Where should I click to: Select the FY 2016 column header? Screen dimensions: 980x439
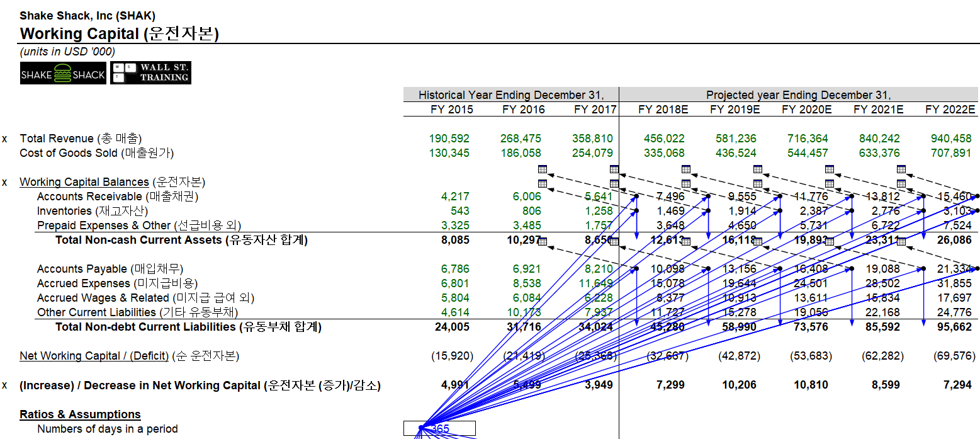coord(524,110)
